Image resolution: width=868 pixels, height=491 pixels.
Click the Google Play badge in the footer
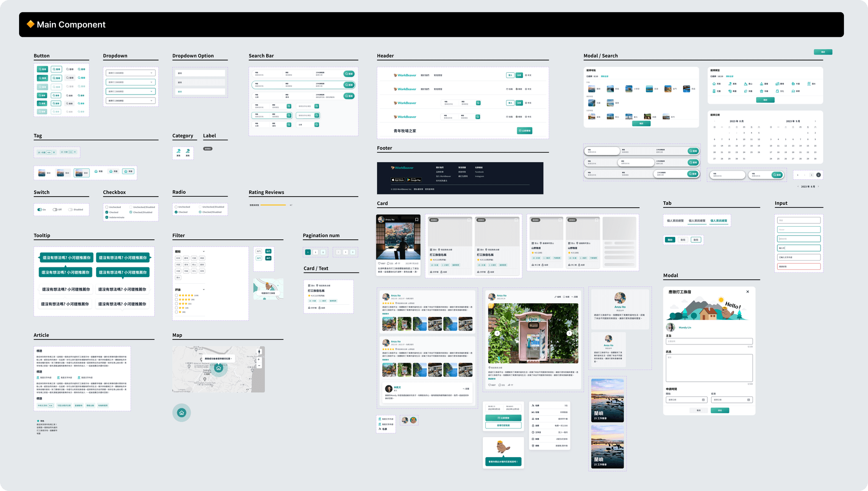414,180
